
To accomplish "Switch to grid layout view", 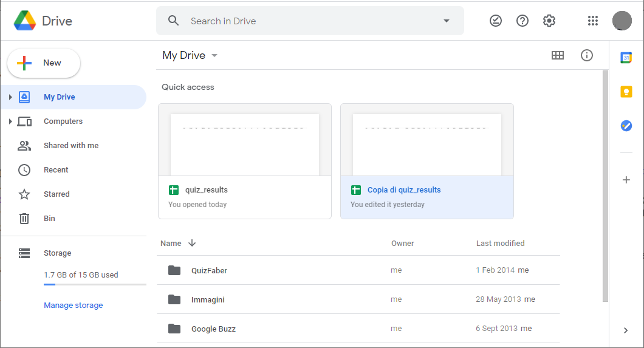I will click(x=558, y=55).
